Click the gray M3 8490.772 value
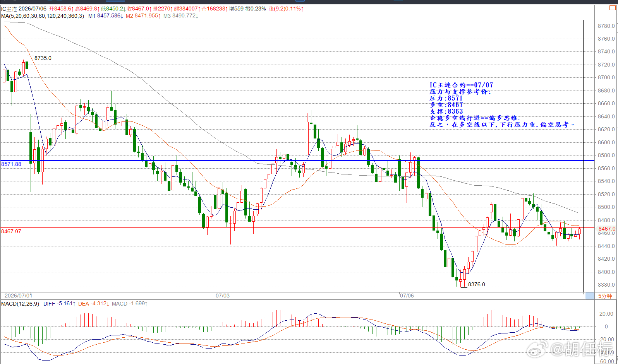The width and height of the screenshot is (618, 364). point(181,16)
